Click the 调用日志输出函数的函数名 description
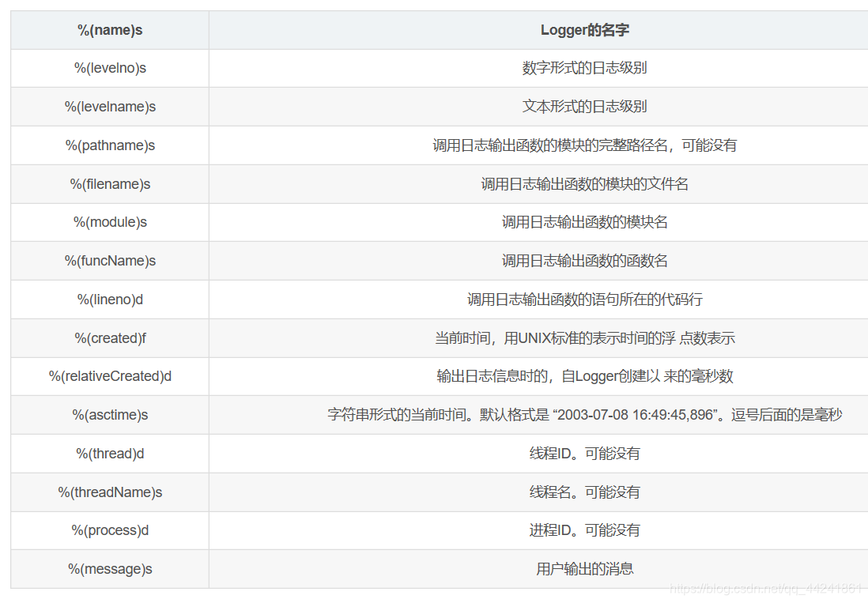This screenshot has width=868, height=603. click(x=584, y=261)
